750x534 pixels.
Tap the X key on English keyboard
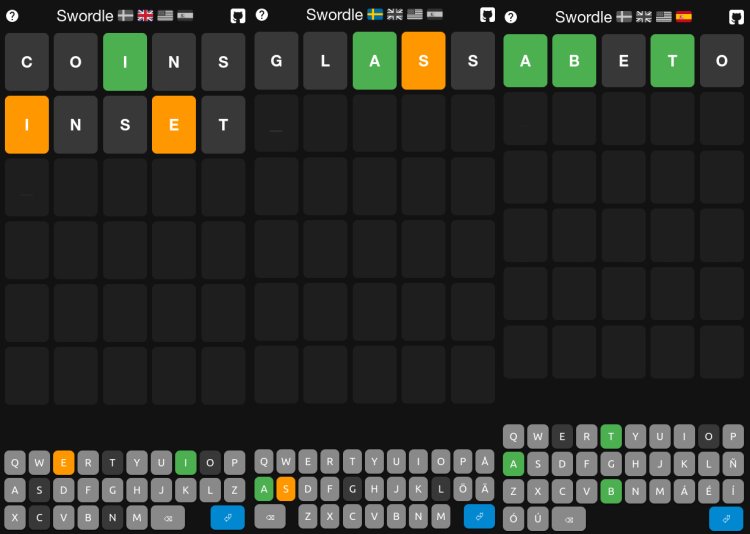15,518
